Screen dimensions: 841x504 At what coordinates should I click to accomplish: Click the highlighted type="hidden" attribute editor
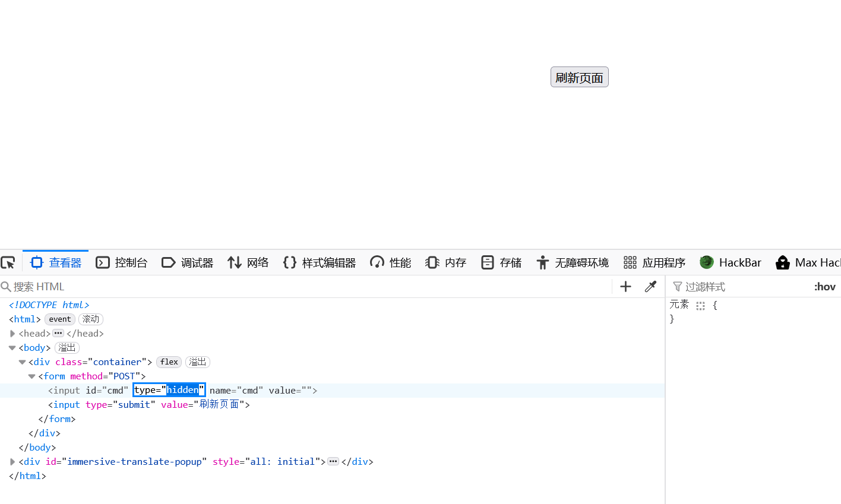pyautogui.click(x=169, y=390)
